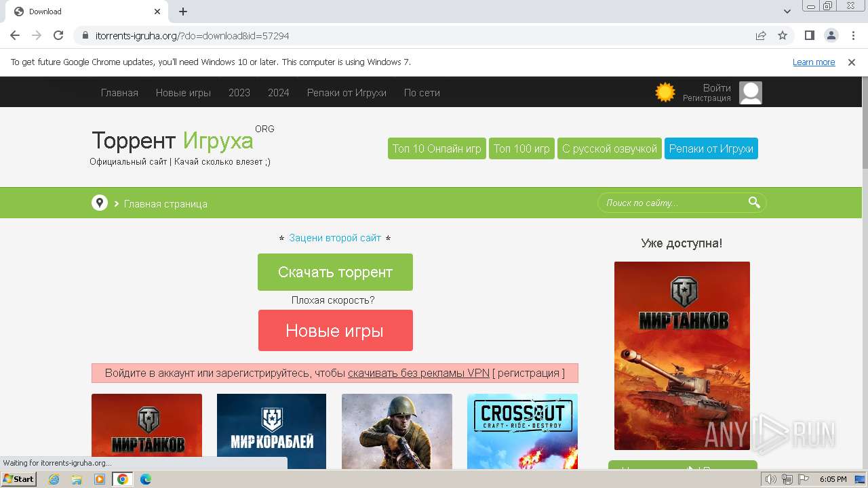Click the user avatar next to Войти
Image resolution: width=868 pixels, height=488 pixels.
pos(751,93)
